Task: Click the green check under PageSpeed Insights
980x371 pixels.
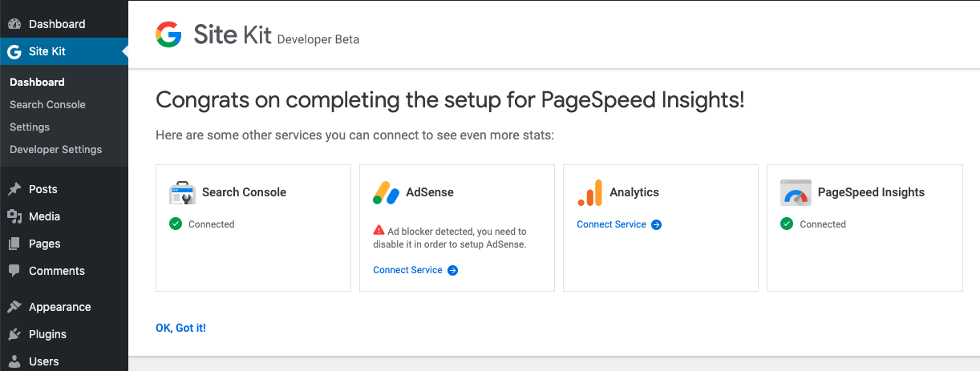Action: tap(787, 224)
